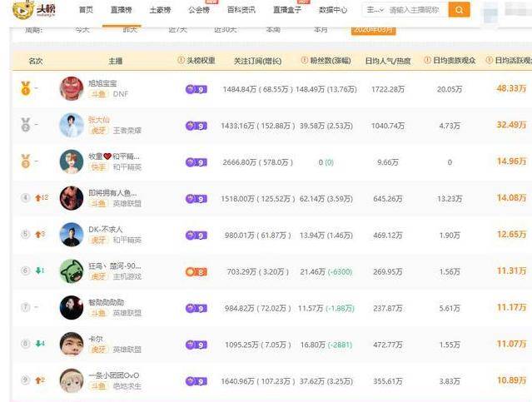Click purple level 9 badge for 张大仙

coord(196,127)
